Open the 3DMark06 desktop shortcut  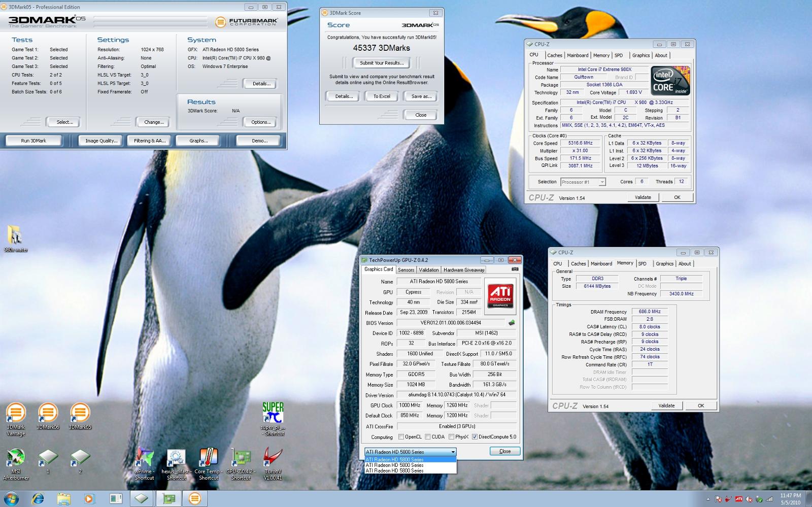click(x=48, y=416)
